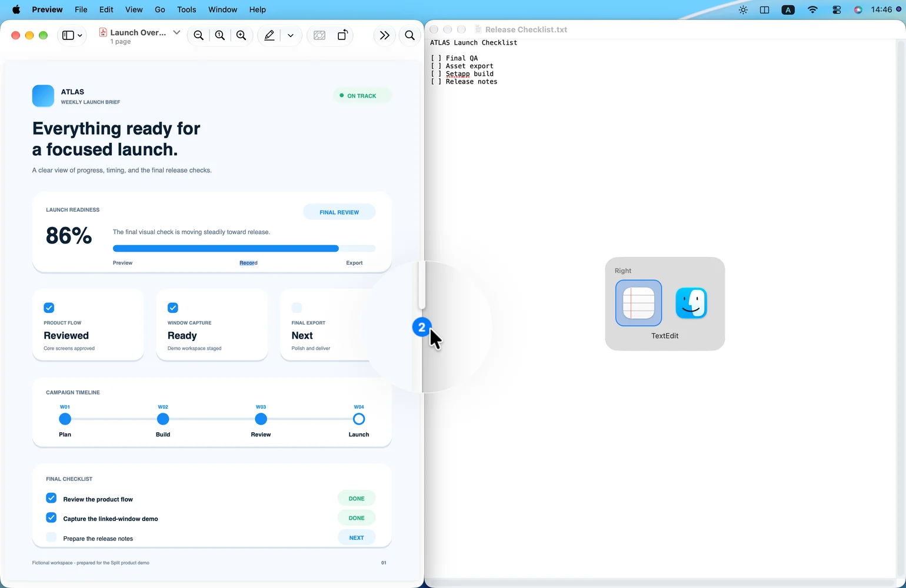Image resolution: width=906 pixels, height=588 pixels.
Task: Click the Final Export unchecked checkbox
Action: pyautogui.click(x=297, y=308)
